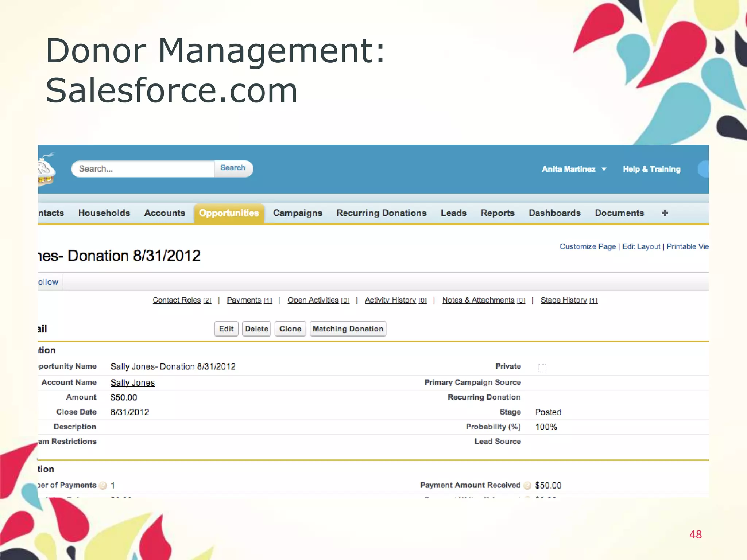Open Help & Training link

click(651, 169)
